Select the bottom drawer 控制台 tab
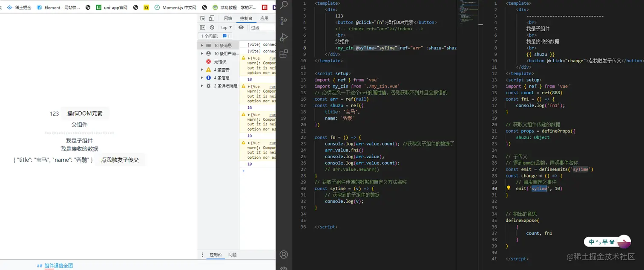Image resolution: width=644 pixels, height=270 pixels. [216, 255]
